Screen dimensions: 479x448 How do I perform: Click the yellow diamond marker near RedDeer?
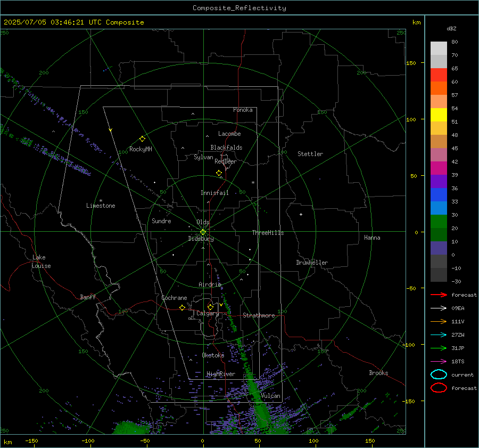pyautogui.click(x=219, y=173)
